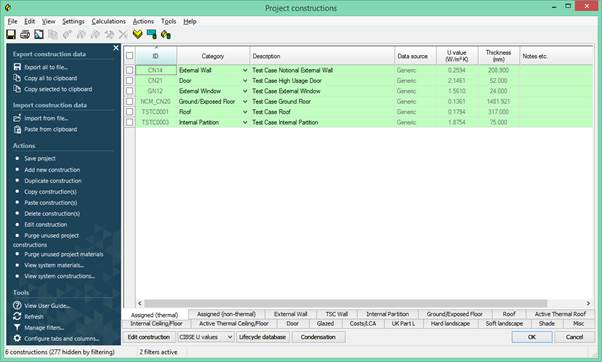The width and height of the screenshot is (602, 362).
Task: Switch to the Glazed tab
Action: [325, 324]
